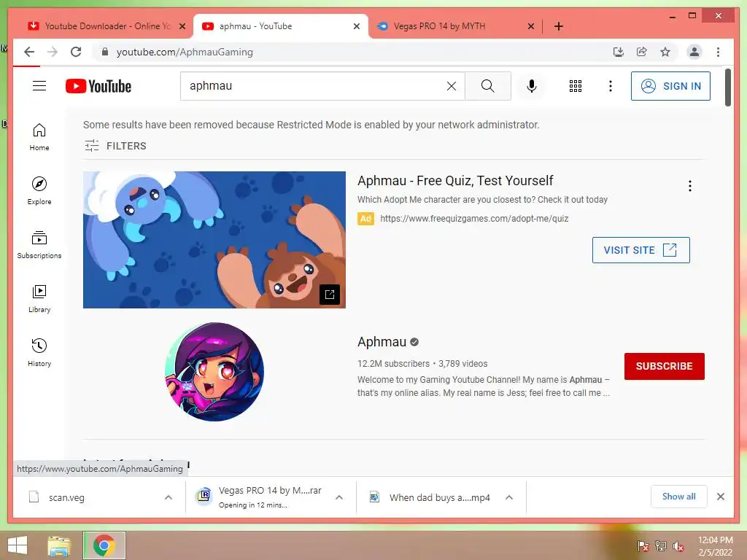Go back to previous page in Chrome

click(29, 52)
